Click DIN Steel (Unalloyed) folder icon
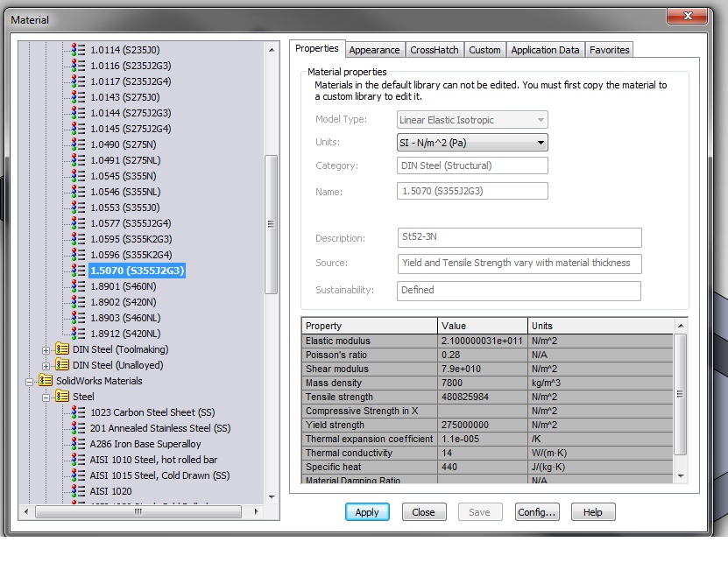This screenshot has height=577, width=728. tap(61, 364)
